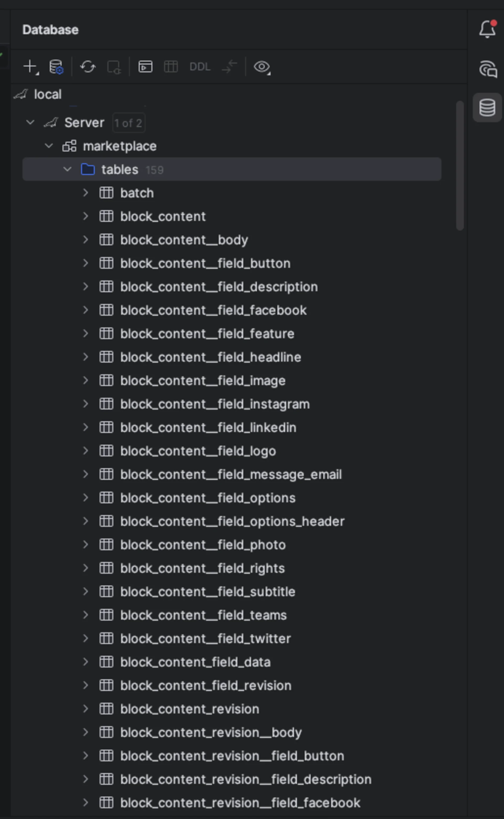Collapse the Server tree node
Screen dimensions: 504x819
pyautogui.click(x=30, y=122)
